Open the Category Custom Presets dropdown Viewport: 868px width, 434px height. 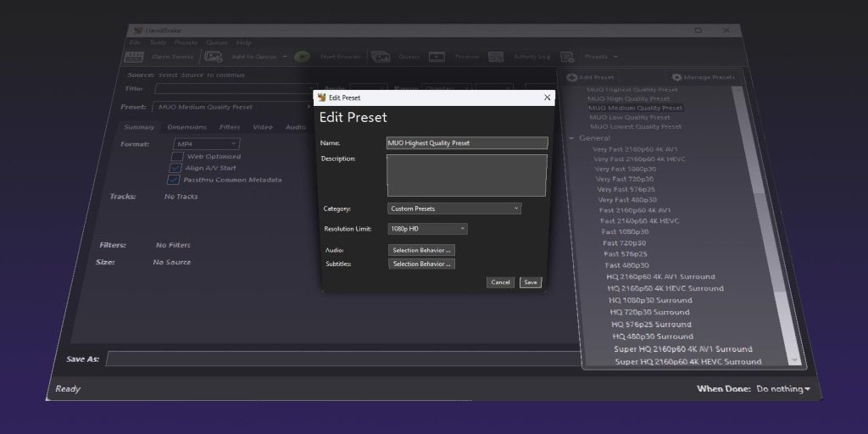454,209
